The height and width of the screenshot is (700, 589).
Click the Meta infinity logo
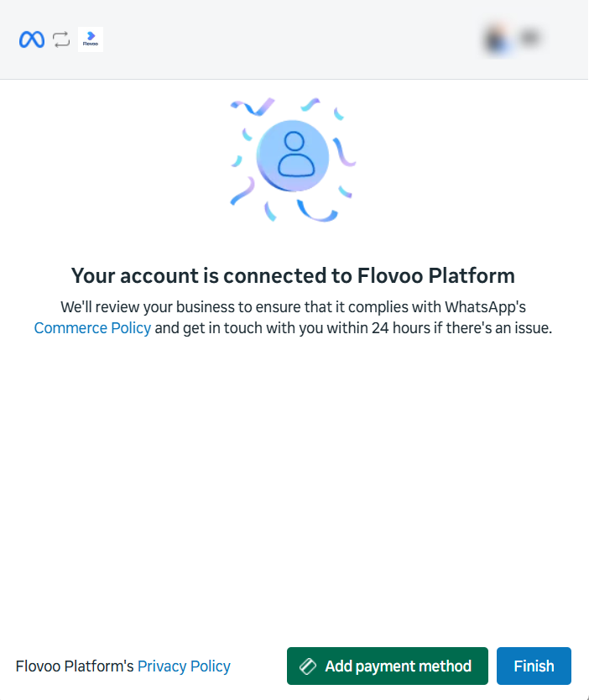32,39
